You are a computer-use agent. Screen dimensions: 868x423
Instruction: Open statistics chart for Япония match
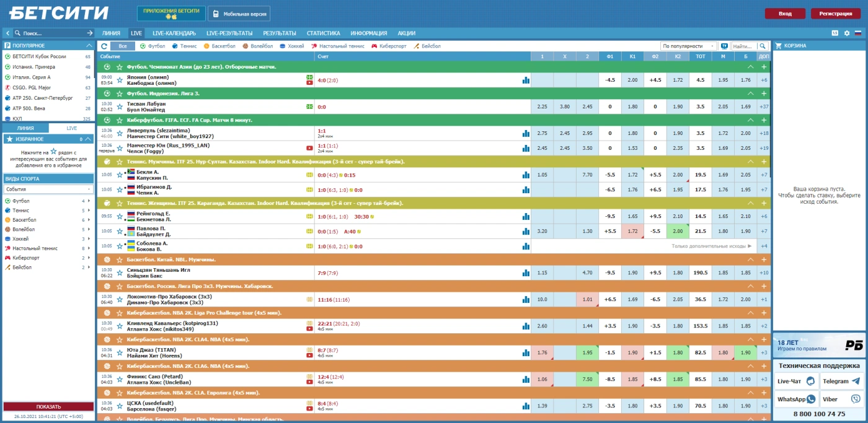coord(526,80)
